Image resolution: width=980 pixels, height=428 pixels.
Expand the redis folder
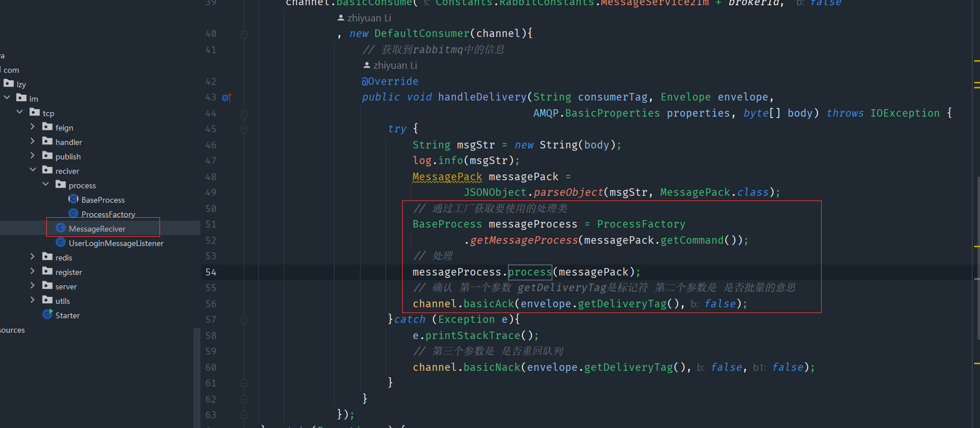(x=32, y=256)
